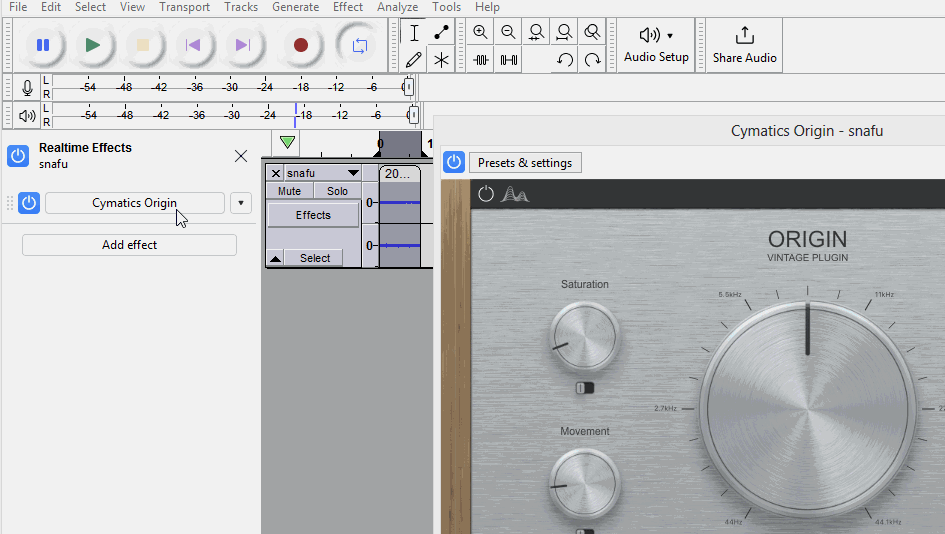The height and width of the screenshot is (534, 945).
Task: Toggle Origin plugin bypass power icon
Action: [x=486, y=194]
